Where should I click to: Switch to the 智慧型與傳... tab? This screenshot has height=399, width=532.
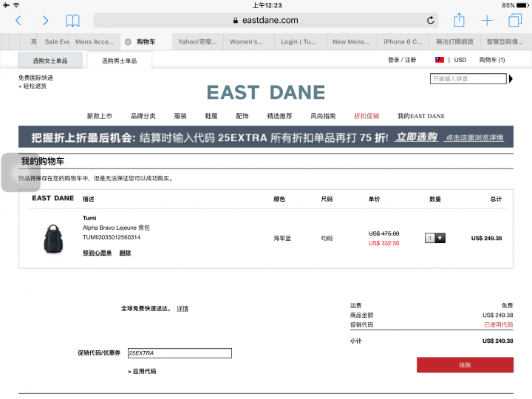point(506,41)
